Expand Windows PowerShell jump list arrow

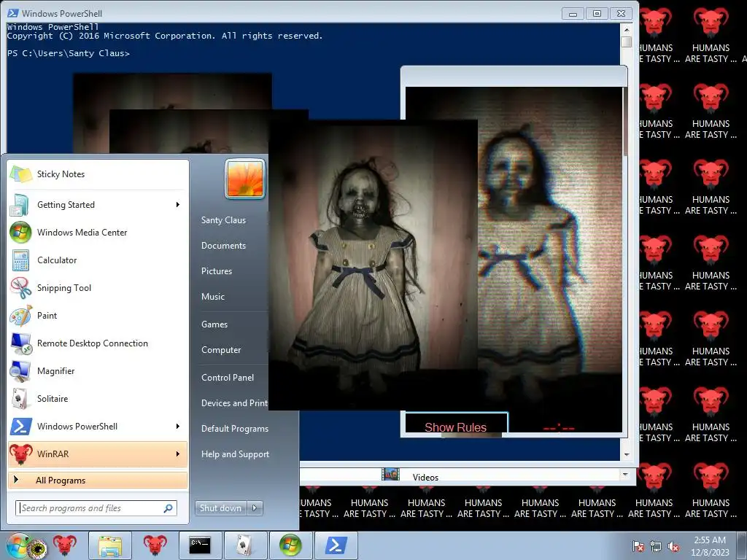[178, 426]
